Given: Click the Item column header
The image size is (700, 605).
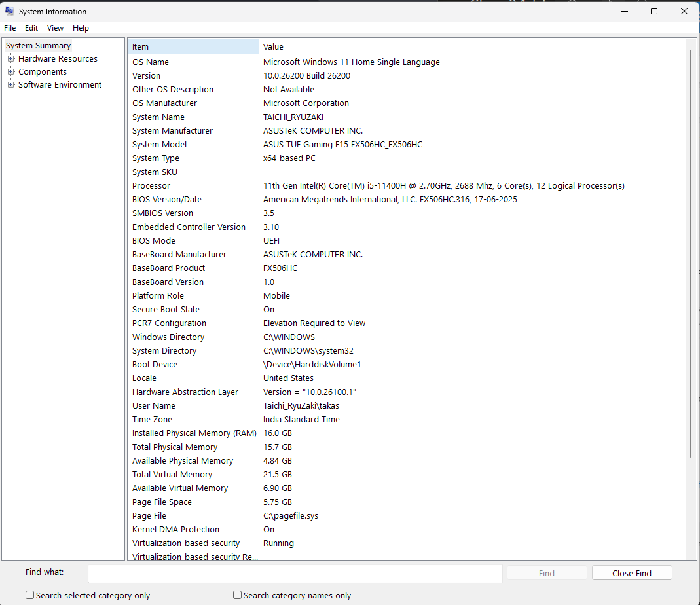Looking at the screenshot, I should tap(194, 47).
